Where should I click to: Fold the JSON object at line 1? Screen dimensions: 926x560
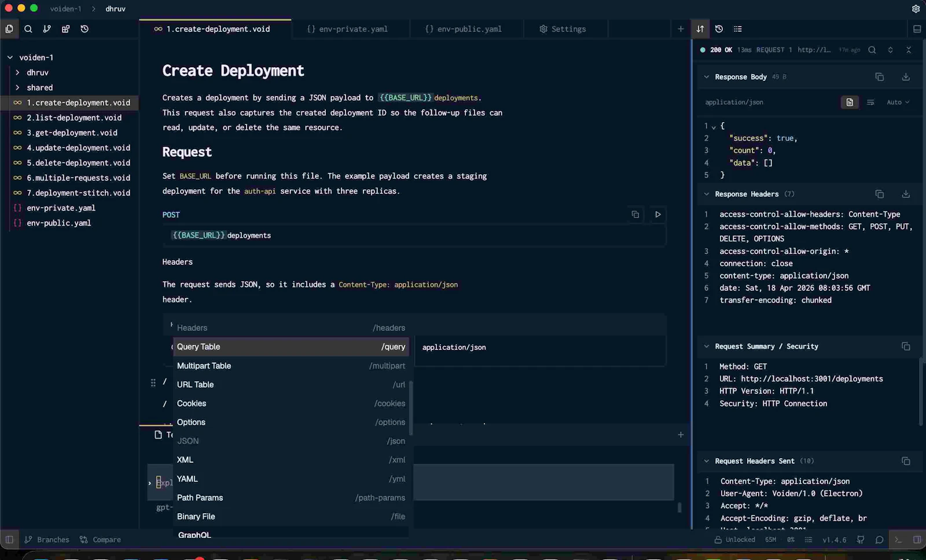pos(714,127)
